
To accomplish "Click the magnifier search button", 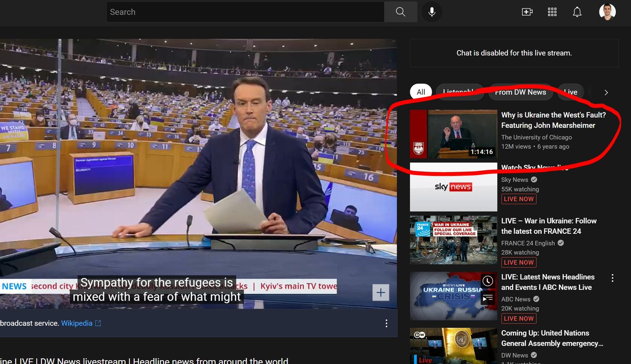I will 400,12.
